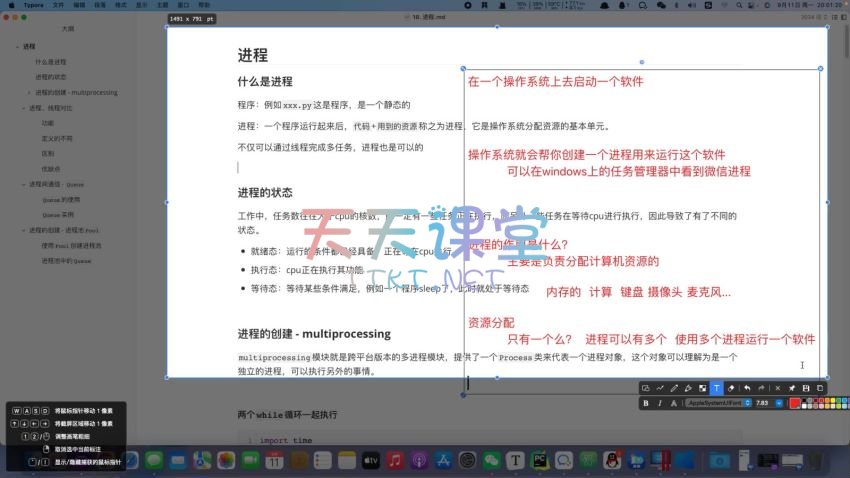
Task: Choose the pencil drawing tool
Action: coord(674,387)
